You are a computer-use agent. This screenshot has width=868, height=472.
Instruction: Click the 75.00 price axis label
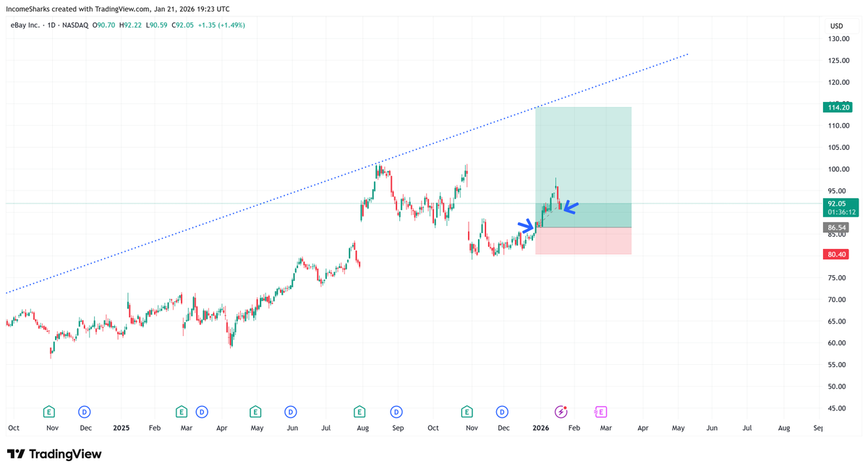[838, 278]
